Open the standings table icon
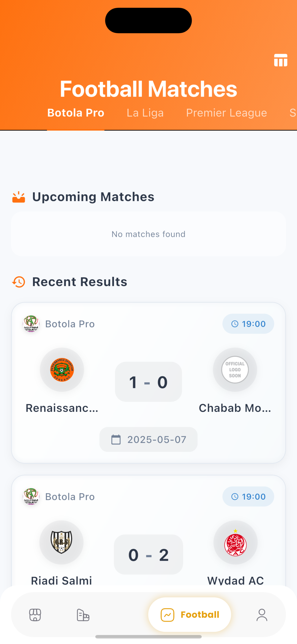Viewport: 297px width, 644px height. pyautogui.click(x=280, y=60)
